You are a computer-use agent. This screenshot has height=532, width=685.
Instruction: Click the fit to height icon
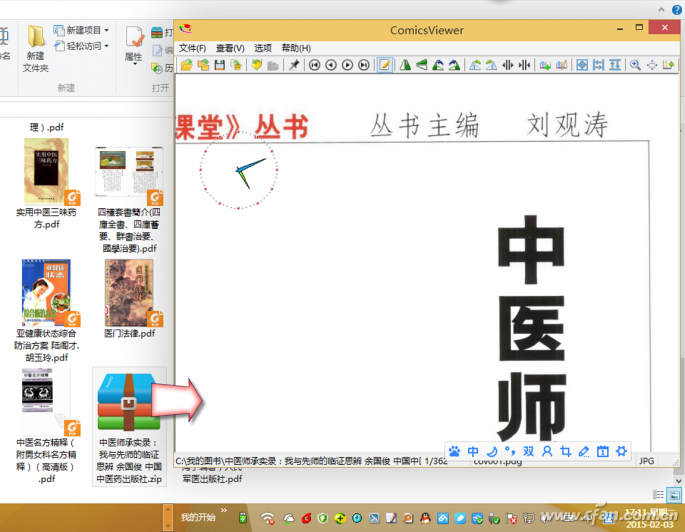[615, 66]
